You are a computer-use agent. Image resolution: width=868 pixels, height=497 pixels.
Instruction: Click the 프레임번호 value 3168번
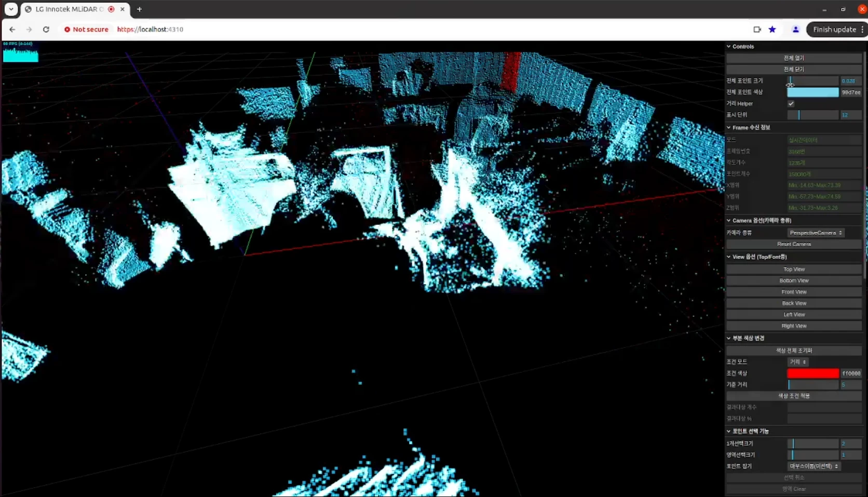[x=824, y=152]
